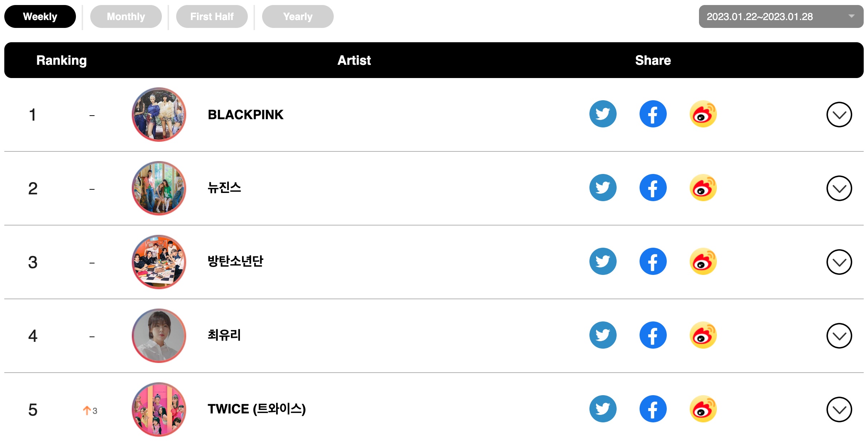Share BLACKPINK on Twitter
The height and width of the screenshot is (446, 868).
(603, 114)
